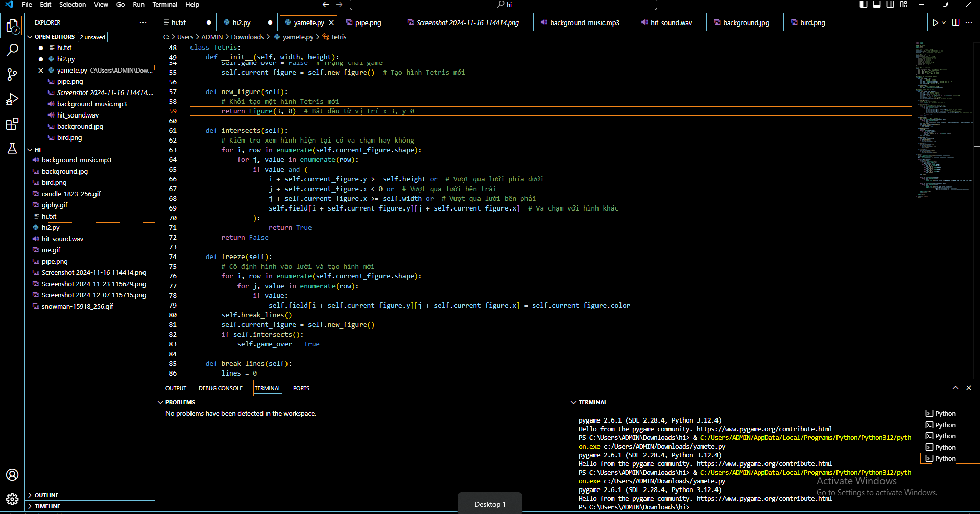Open the Manage gear settings icon

(x=12, y=499)
